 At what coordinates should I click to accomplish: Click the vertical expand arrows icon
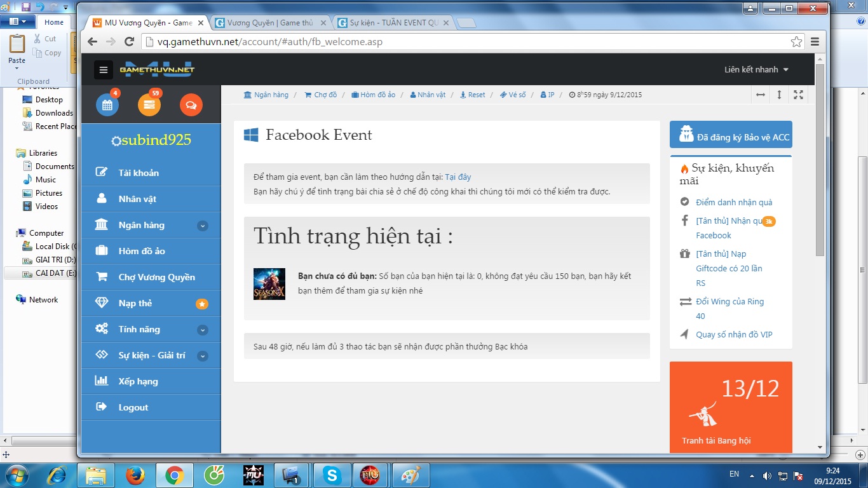780,95
